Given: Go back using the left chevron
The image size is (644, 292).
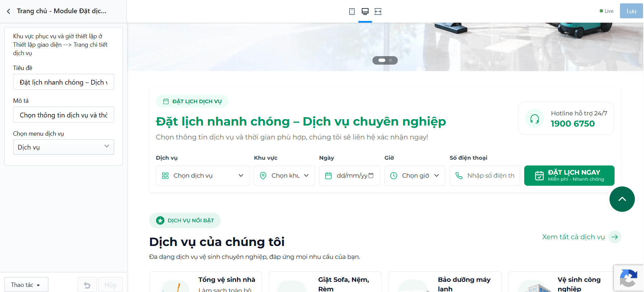Looking at the screenshot, I should pos(8,11).
